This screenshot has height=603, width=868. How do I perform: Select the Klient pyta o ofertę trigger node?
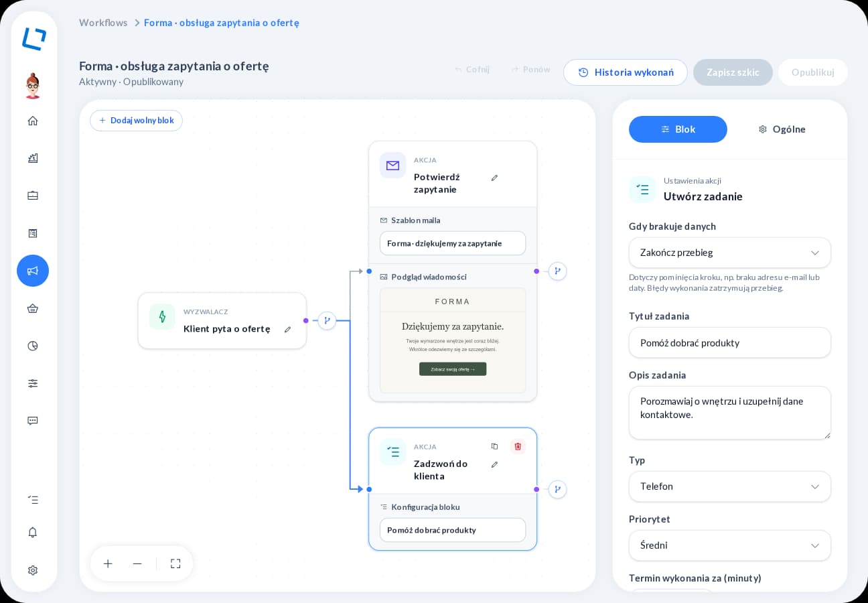[x=222, y=321]
